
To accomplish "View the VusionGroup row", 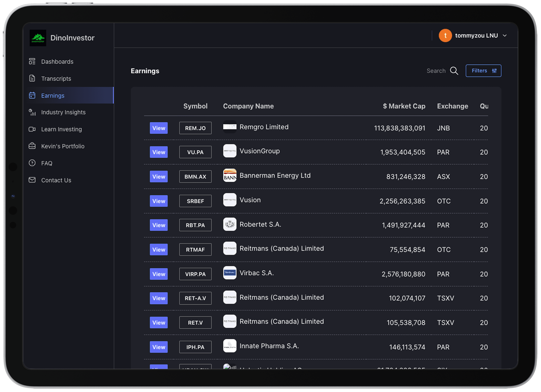I will (159, 152).
